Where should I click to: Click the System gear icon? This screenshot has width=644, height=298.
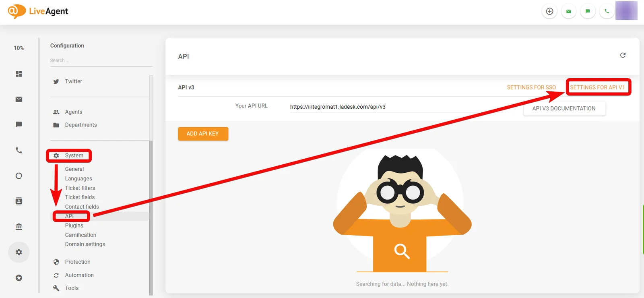tap(56, 155)
